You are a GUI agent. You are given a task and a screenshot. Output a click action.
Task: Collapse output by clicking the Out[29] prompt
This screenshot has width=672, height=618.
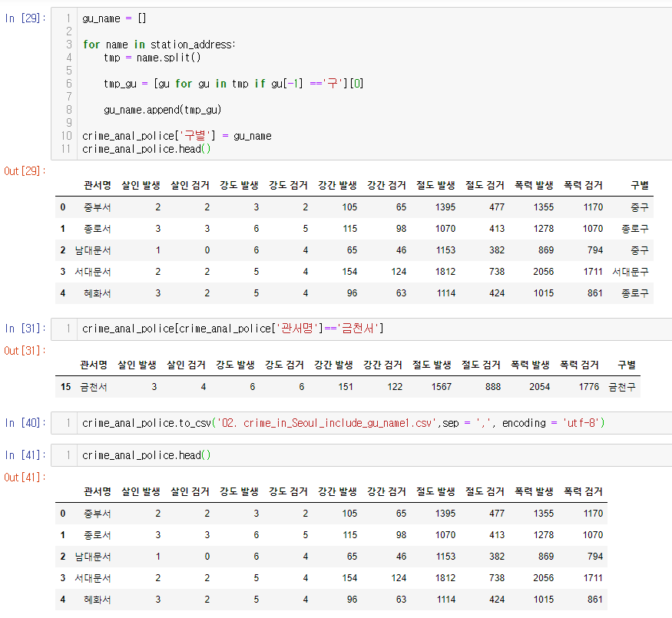(x=25, y=170)
